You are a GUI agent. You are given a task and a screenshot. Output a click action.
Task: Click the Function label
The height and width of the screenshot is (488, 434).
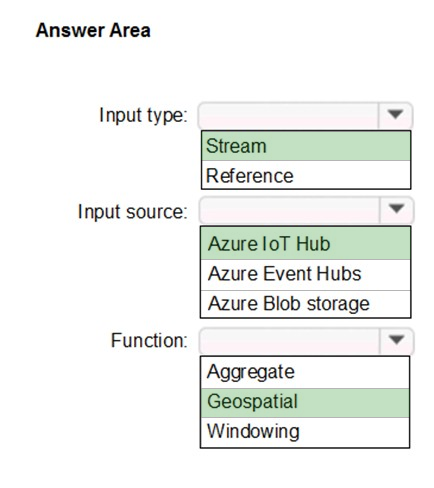point(149,341)
